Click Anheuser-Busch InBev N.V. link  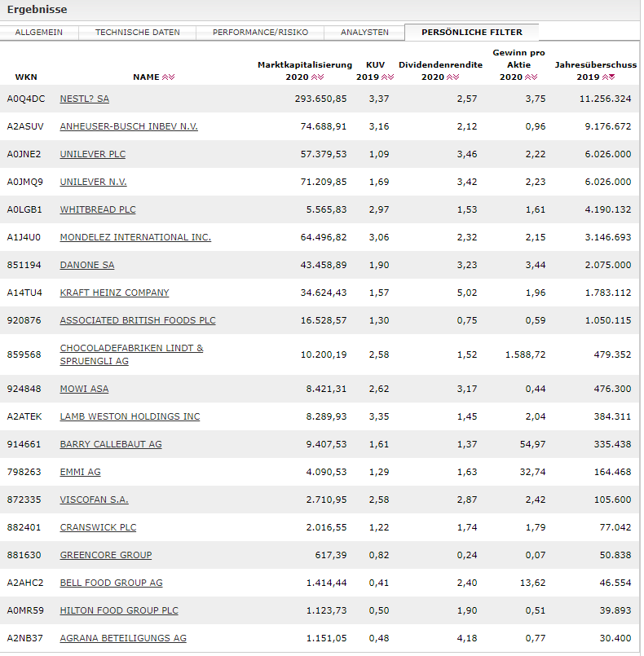pos(129,126)
